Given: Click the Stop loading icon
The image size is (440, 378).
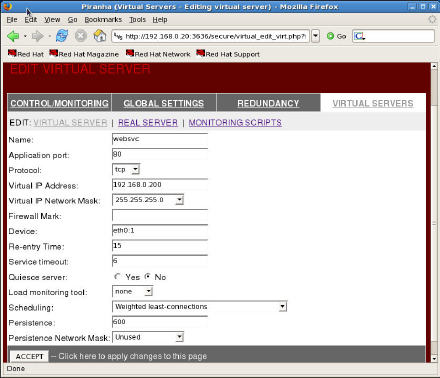Looking at the screenshot, I should [x=81, y=36].
